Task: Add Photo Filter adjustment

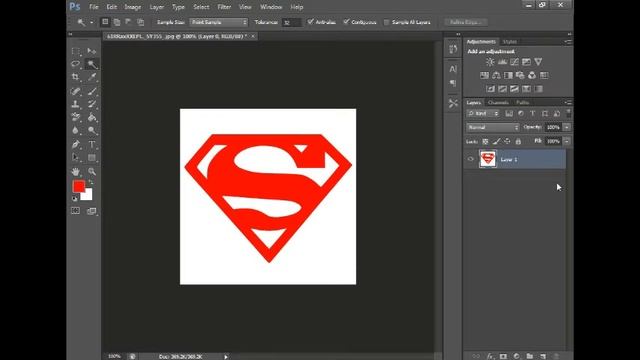Action: pyautogui.click(x=520, y=76)
